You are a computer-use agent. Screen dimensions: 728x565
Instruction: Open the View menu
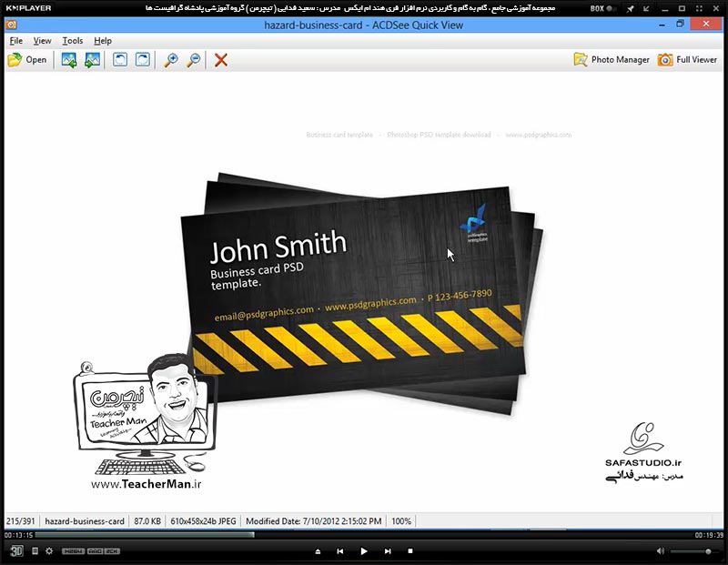coord(42,41)
